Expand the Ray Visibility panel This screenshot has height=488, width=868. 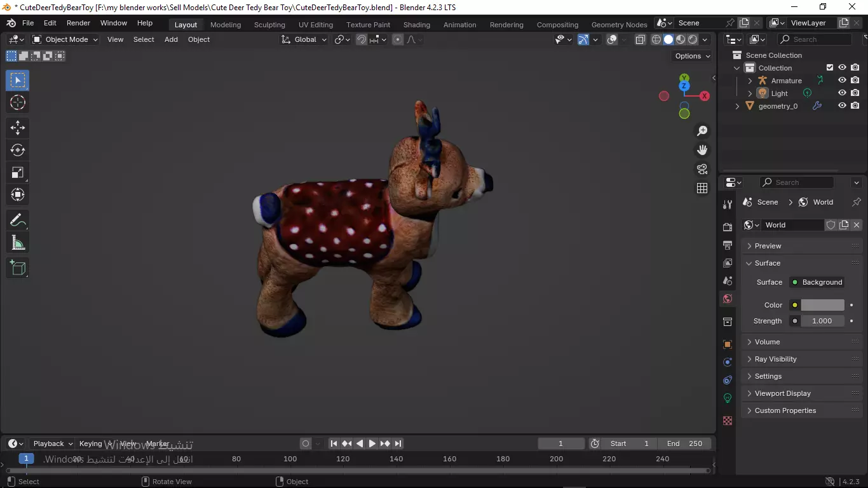[802, 359]
